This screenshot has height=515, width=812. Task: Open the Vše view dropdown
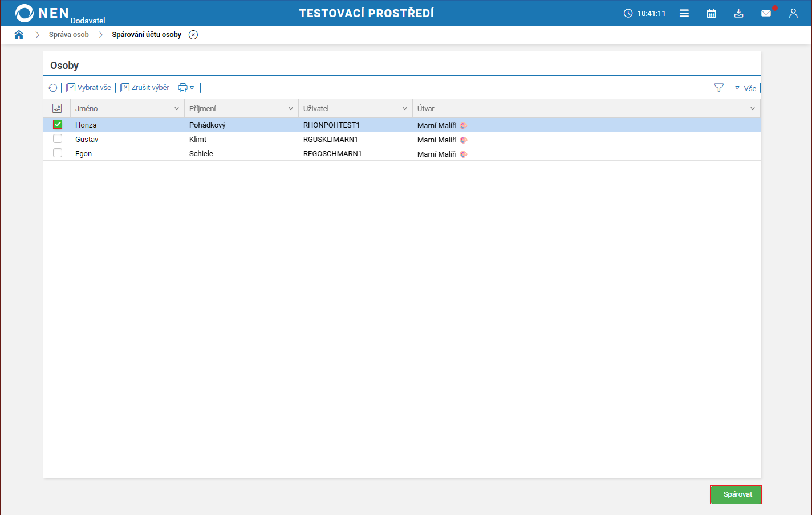745,88
